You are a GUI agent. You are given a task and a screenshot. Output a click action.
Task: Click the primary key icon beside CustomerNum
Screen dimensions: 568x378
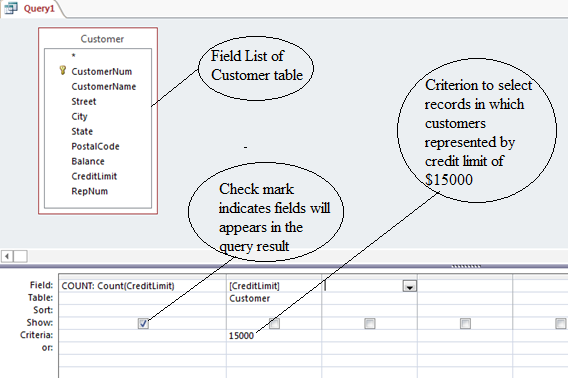63,70
